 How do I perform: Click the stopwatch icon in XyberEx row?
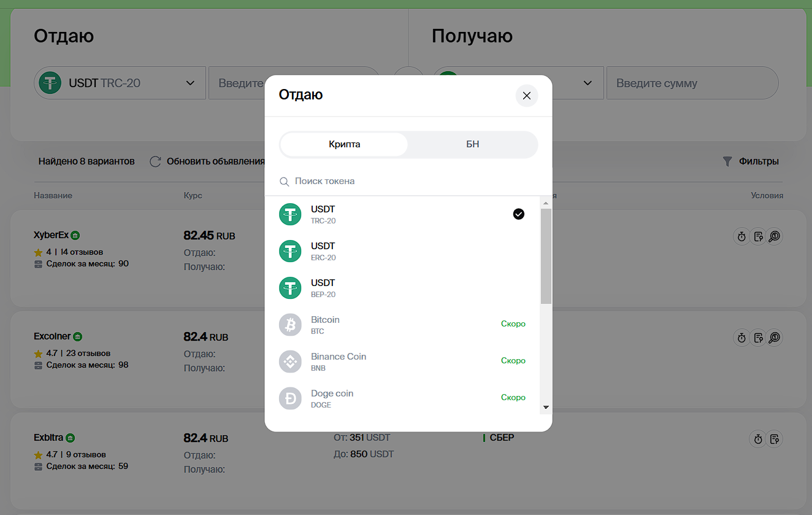point(741,236)
